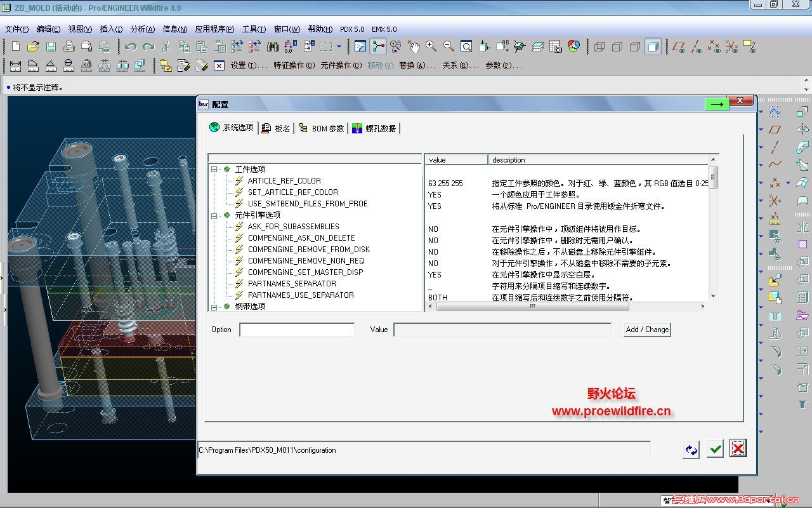The height and width of the screenshot is (508, 812).
Task: Undo the last action
Action: pos(131,46)
